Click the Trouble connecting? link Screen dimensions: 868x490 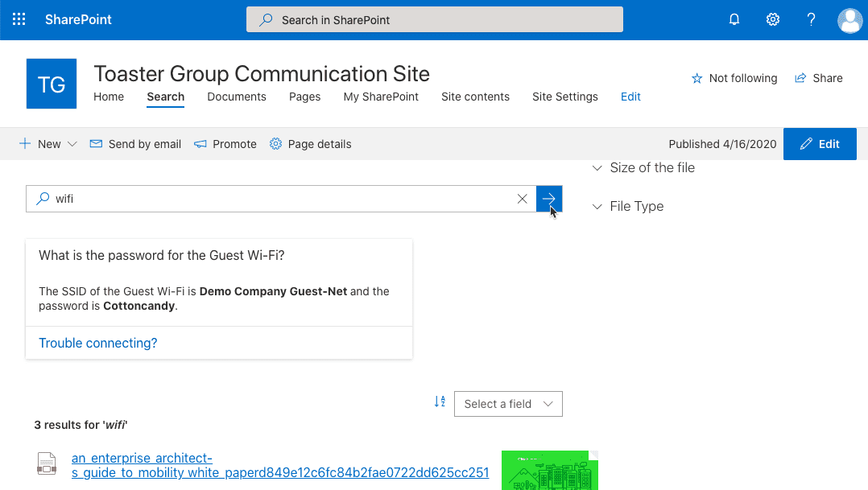[x=98, y=343]
